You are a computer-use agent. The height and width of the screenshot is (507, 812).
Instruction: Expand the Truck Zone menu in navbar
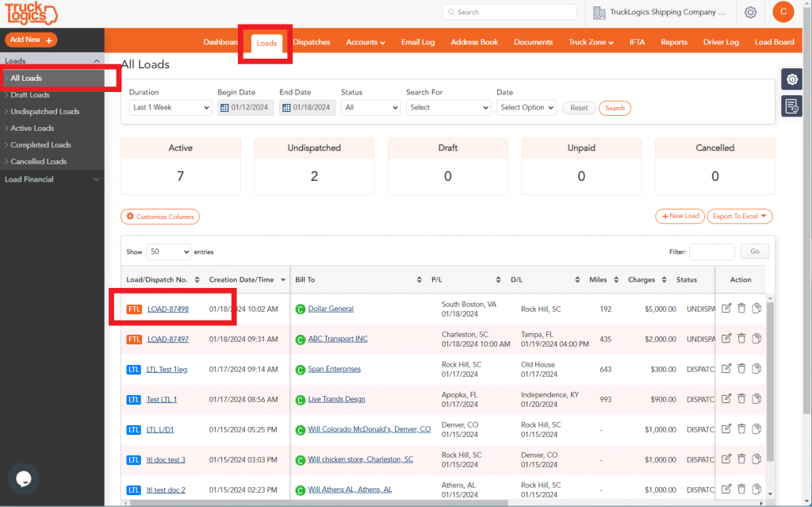point(591,42)
